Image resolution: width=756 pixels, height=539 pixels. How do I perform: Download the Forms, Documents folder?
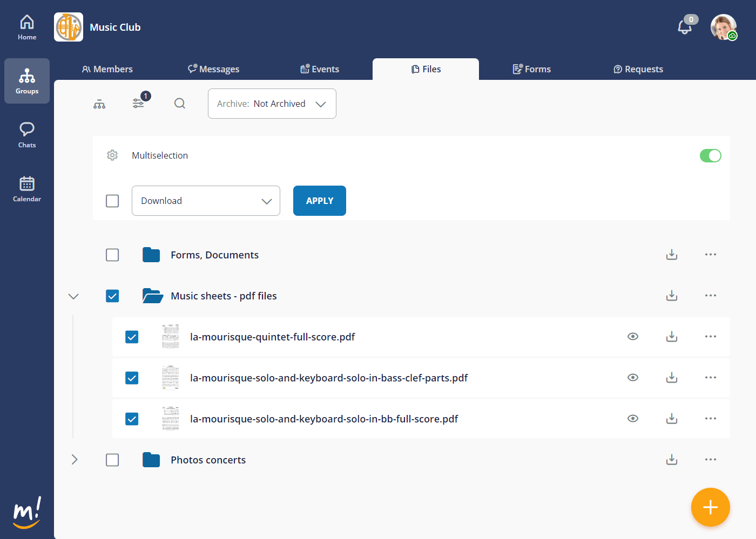[672, 255]
